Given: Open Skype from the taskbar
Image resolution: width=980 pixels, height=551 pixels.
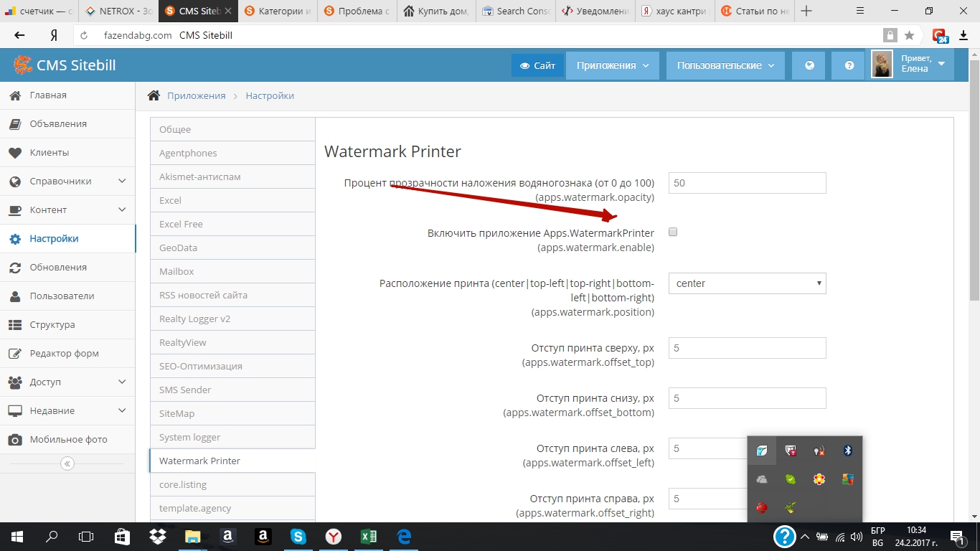Looking at the screenshot, I should click(298, 536).
